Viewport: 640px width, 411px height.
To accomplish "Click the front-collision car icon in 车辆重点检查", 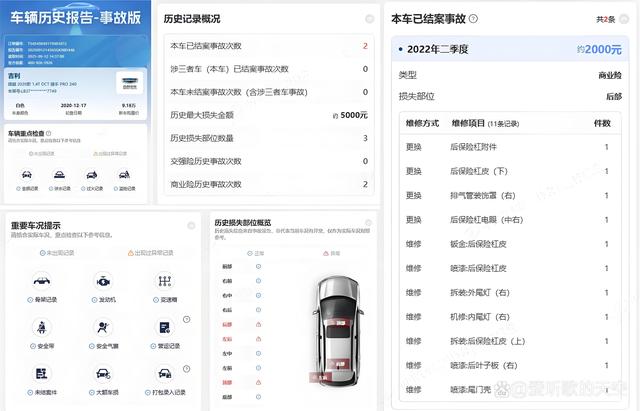I will (27, 175).
